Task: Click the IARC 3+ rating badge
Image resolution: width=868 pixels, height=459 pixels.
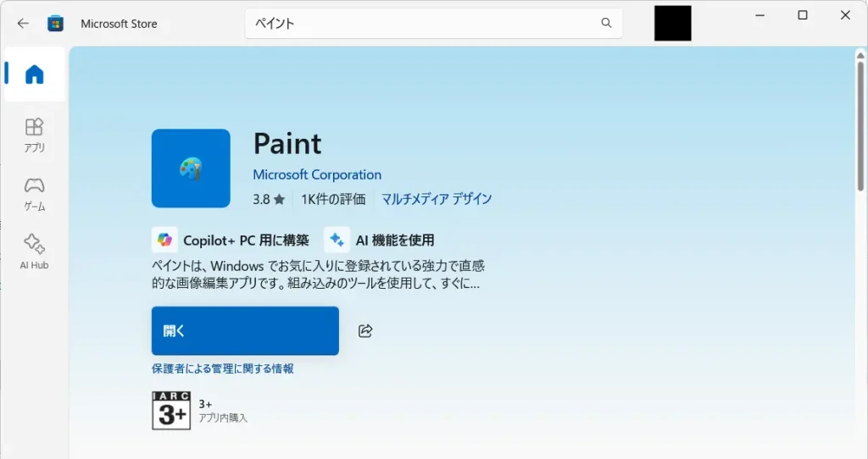Action: 171,411
